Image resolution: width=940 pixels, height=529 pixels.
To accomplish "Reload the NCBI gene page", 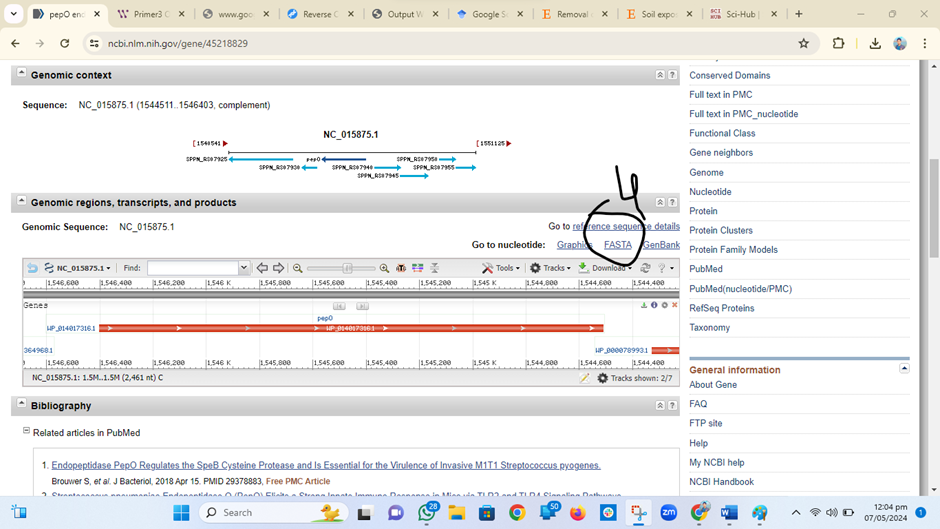I will click(65, 43).
